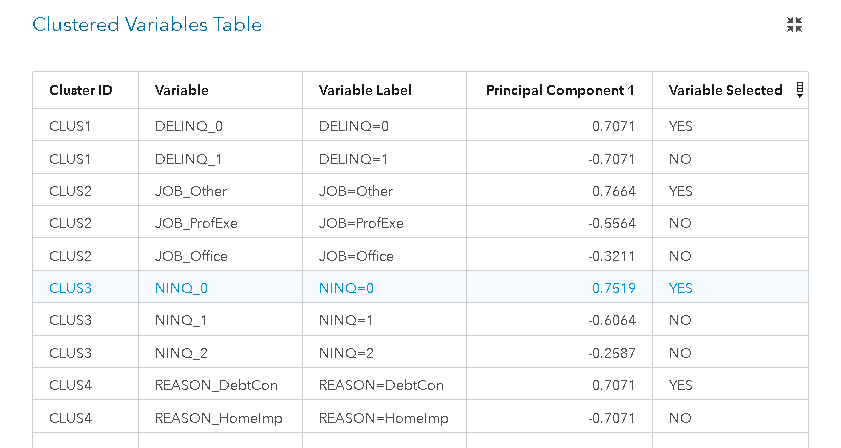The width and height of the screenshot is (841, 448).
Task: Click the JOB=ProfExe label cell
Action: pyautogui.click(x=385, y=223)
